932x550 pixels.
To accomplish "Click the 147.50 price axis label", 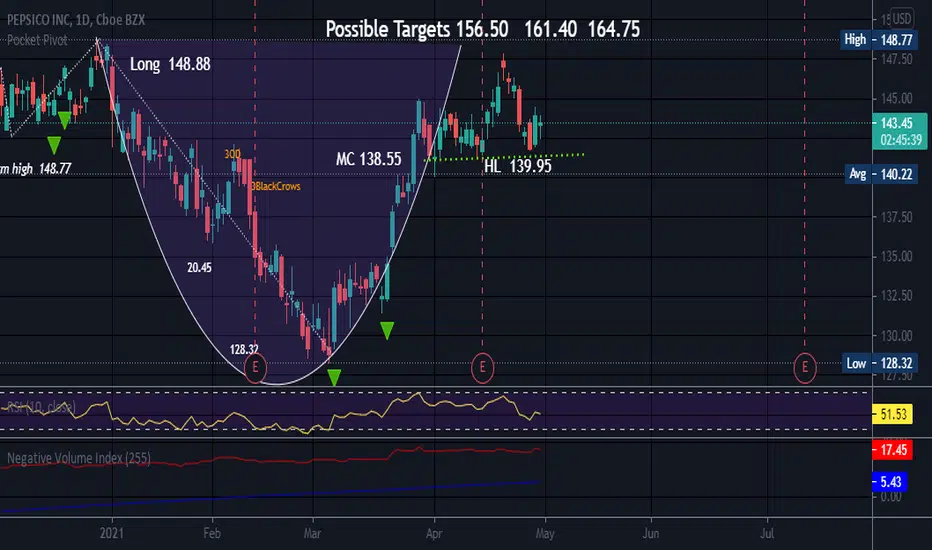I will [896, 59].
